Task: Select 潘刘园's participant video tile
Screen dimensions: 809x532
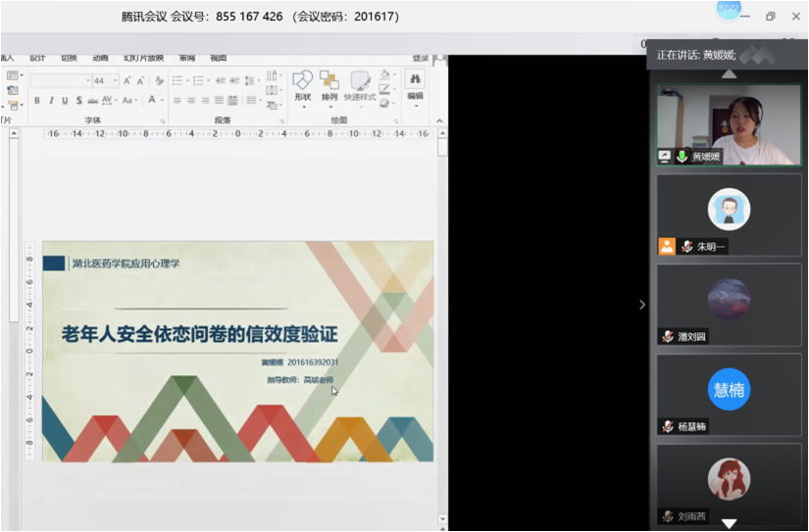Action: pyautogui.click(x=729, y=304)
